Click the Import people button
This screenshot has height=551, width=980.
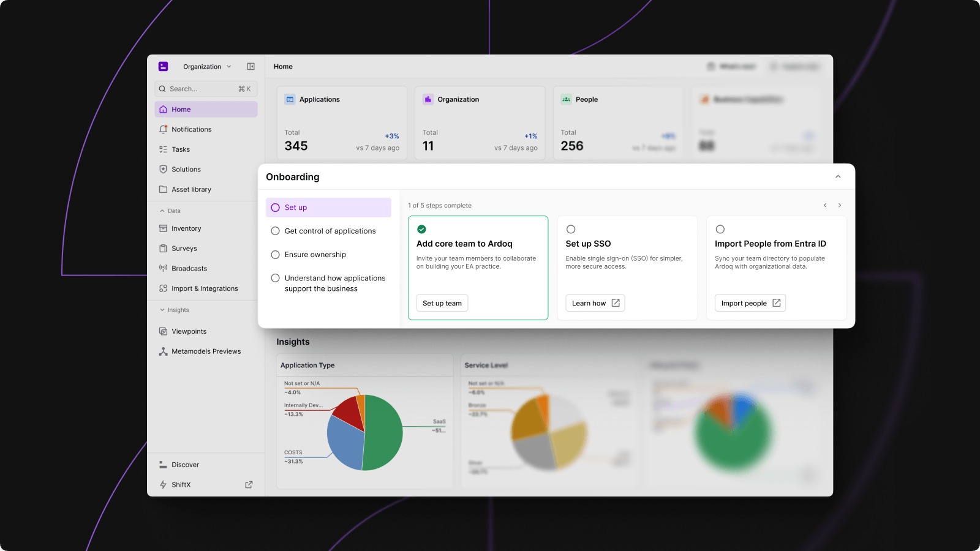pyautogui.click(x=750, y=304)
